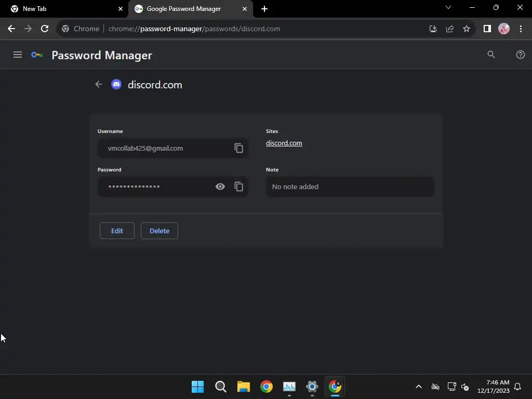
Task: Open the notifications bell
Action: 517,387
